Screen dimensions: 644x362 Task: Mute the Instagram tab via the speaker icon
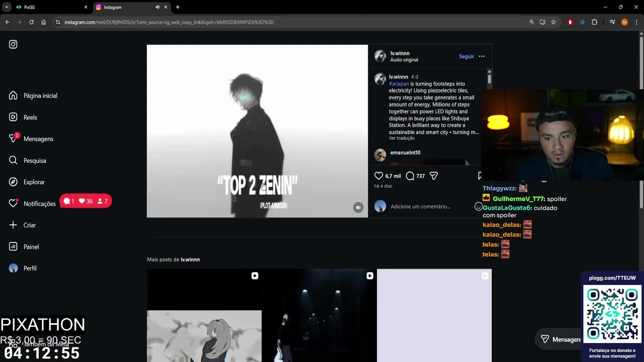click(x=157, y=7)
